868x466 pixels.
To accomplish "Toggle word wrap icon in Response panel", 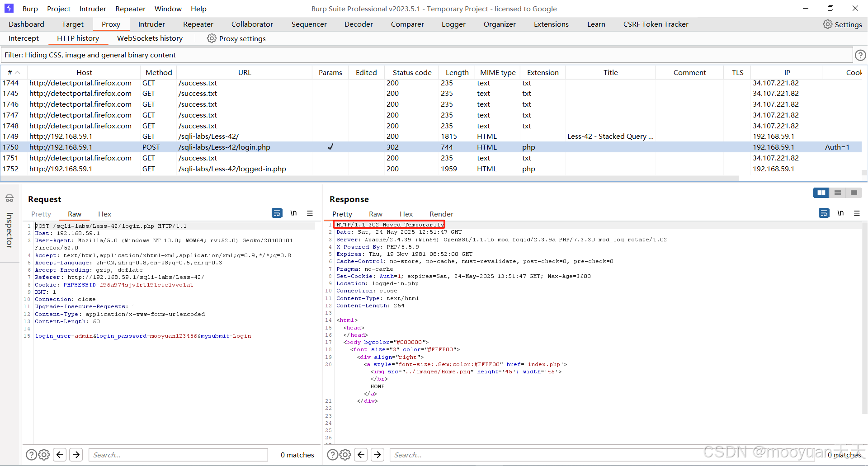I will (824, 213).
